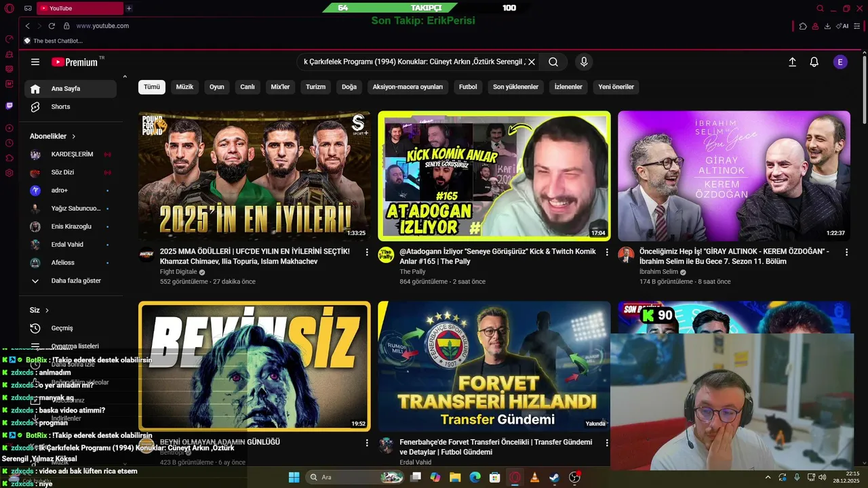The height and width of the screenshot is (488, 868).
Task: Select the Oyun filter chip
Action: click(217, 87)
